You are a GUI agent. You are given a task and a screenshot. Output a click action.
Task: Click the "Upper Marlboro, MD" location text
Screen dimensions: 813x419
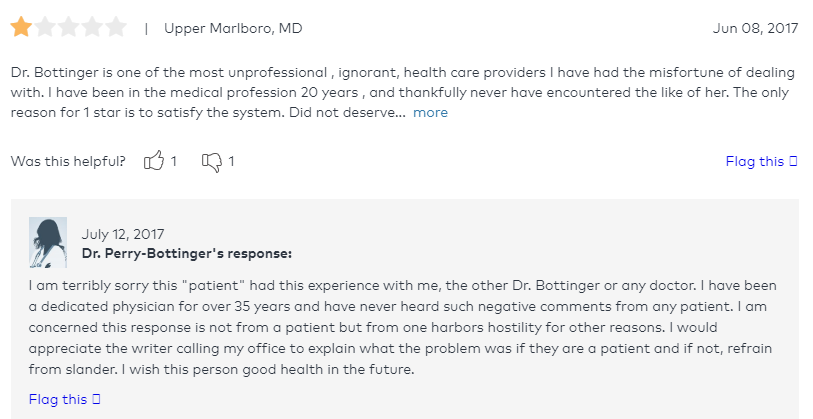tap(233, 28)
